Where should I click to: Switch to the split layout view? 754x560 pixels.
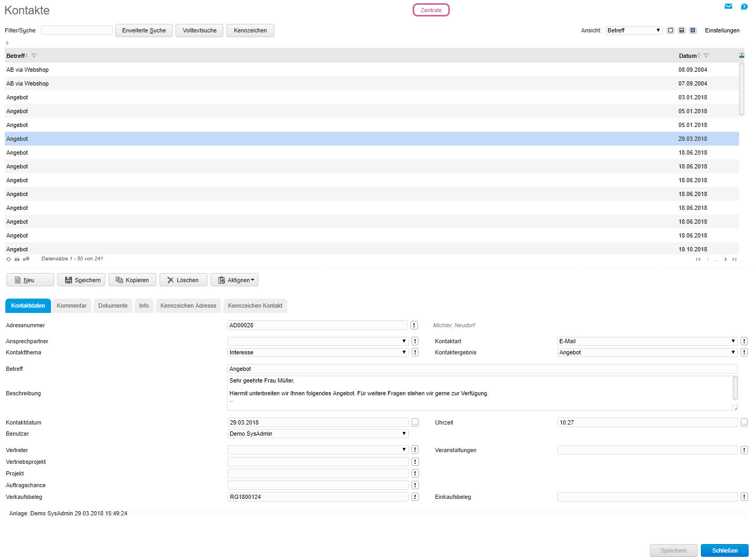pos(682,30)
